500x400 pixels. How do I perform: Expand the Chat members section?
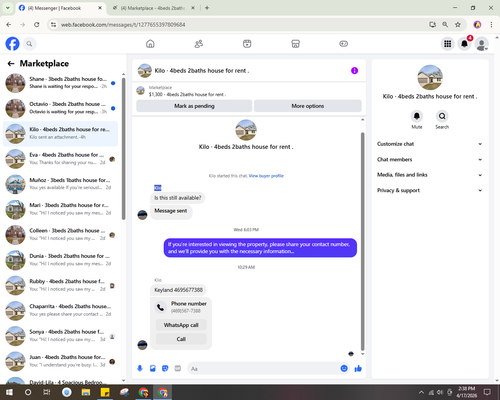430,159
